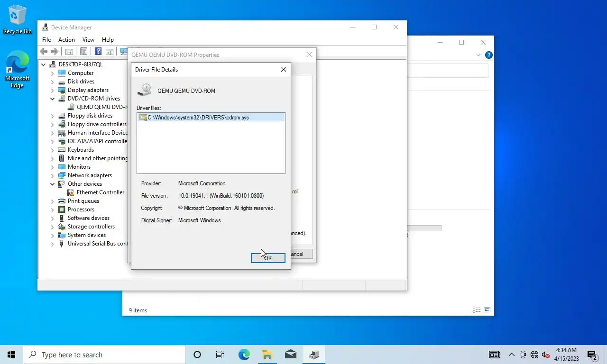Viewport: 607px width, 364px height.
Task: Click Back arrow in Device Manager toolbar
Action: 44,51
